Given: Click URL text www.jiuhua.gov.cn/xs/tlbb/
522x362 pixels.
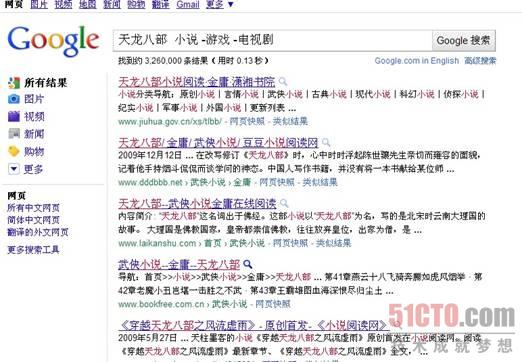Looking at the screenshot, I should pyautogui.click(x=170, y=121).
